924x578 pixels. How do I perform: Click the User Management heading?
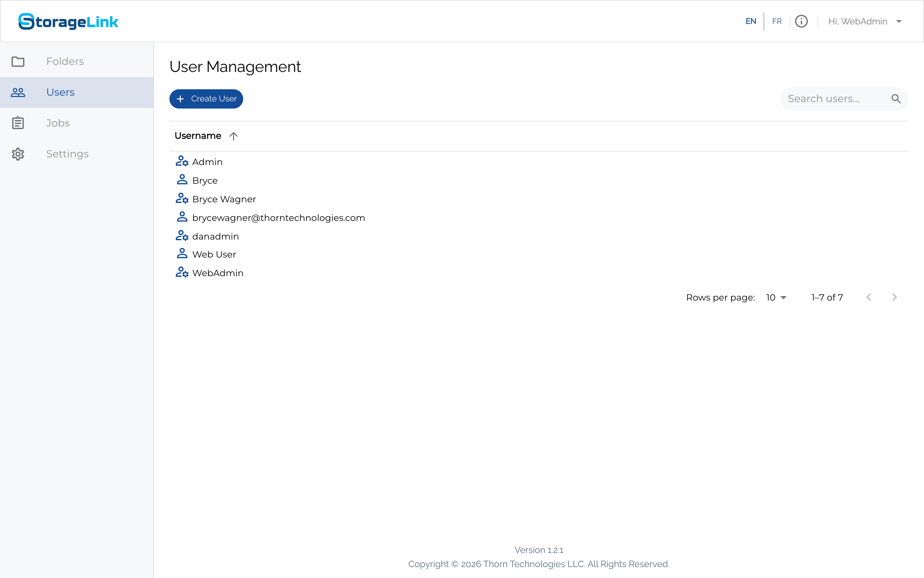click(235, 67)
